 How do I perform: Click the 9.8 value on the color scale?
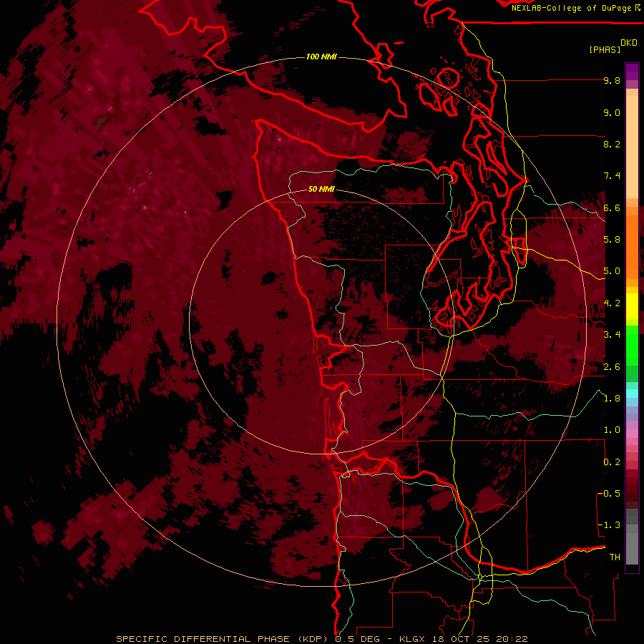click(612, 81)
